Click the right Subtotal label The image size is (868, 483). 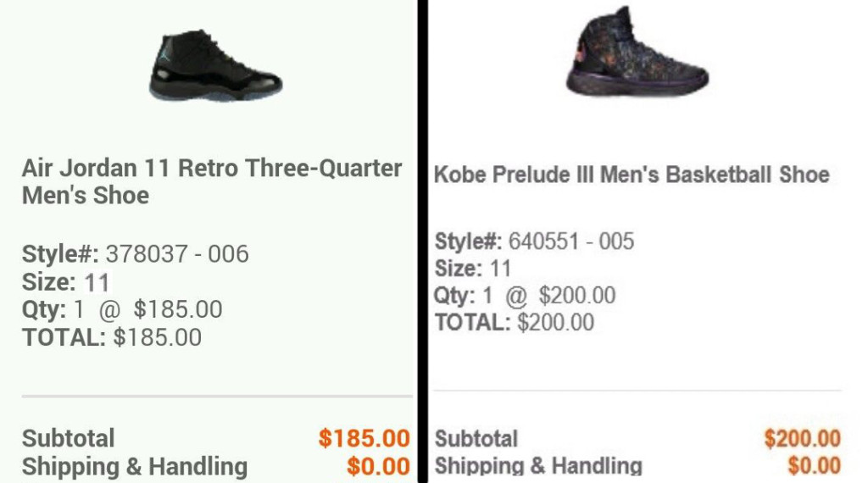[476, 439]
